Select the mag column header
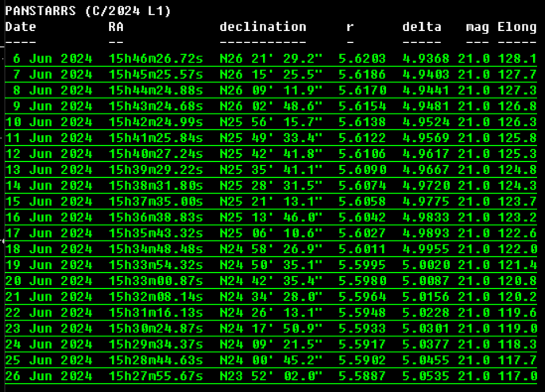 tap(477, 27)
